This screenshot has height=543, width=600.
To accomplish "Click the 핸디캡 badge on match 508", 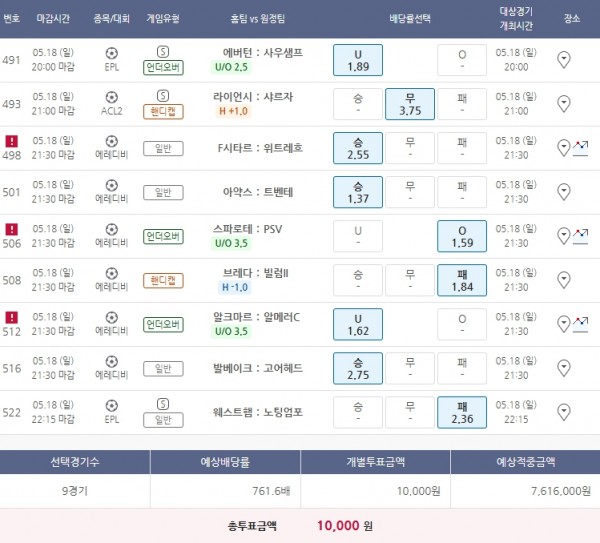I will [163, 280].
